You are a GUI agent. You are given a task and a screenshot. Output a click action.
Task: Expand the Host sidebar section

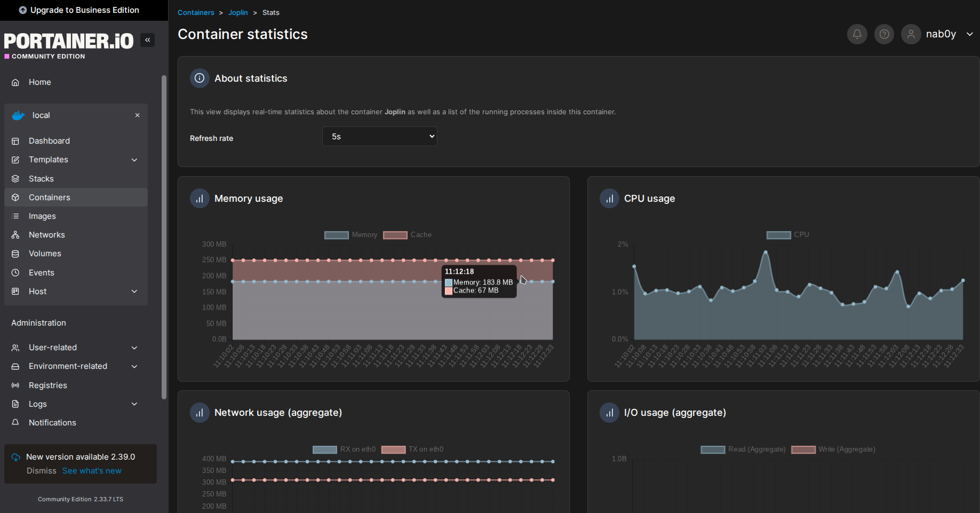coord(134,291)
